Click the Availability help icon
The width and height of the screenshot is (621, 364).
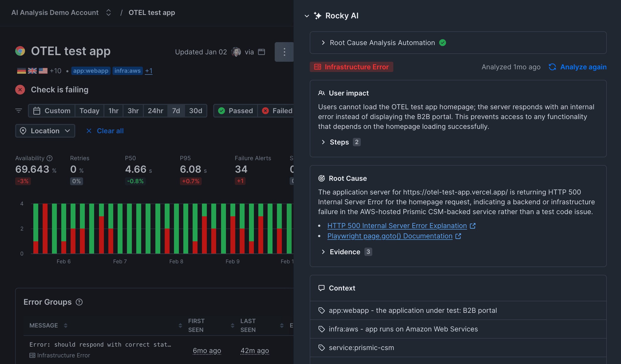tap(49, 158)
